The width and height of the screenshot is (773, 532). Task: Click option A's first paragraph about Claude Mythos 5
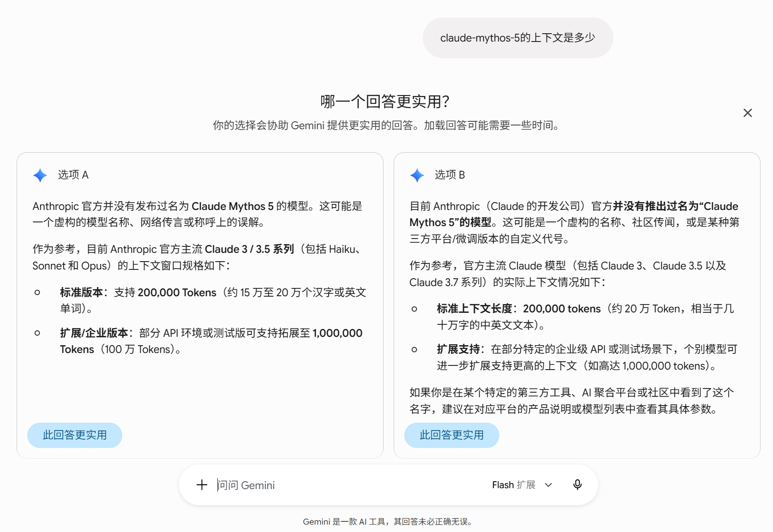point(198,214)
